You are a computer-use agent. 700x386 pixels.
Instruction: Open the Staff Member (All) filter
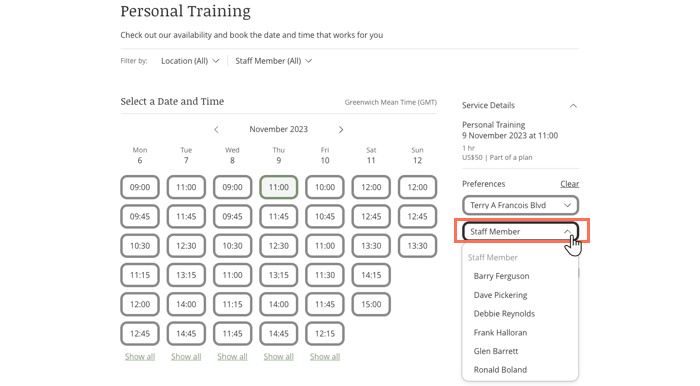pos(274,61)
